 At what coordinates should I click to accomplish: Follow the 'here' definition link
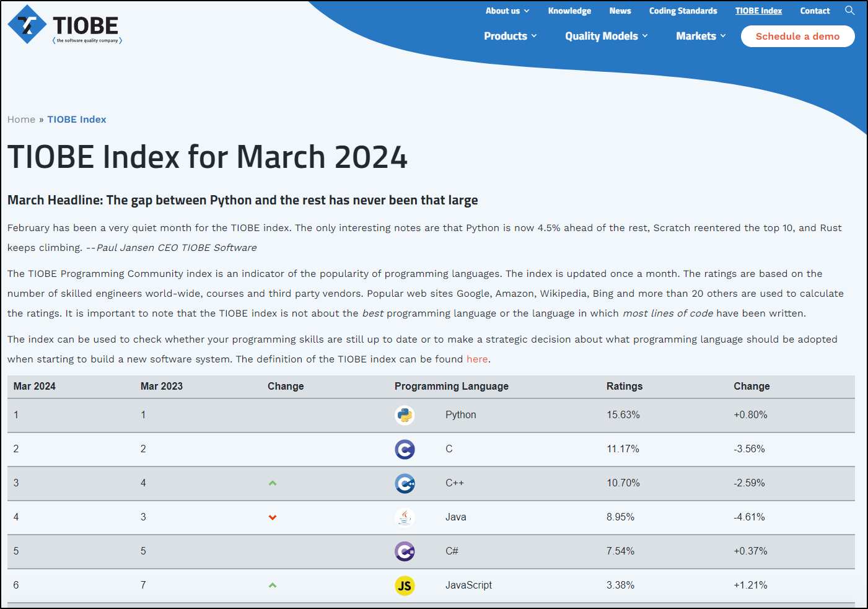[477, 359]
